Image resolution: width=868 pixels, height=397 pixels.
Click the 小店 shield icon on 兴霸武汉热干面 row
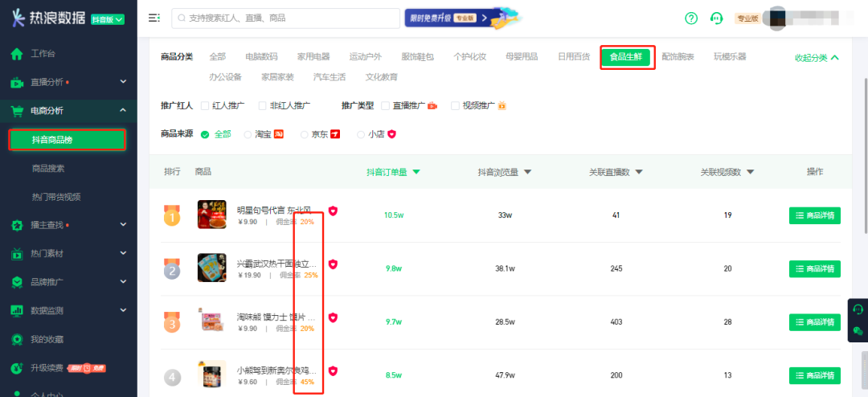tap(333, 264)
